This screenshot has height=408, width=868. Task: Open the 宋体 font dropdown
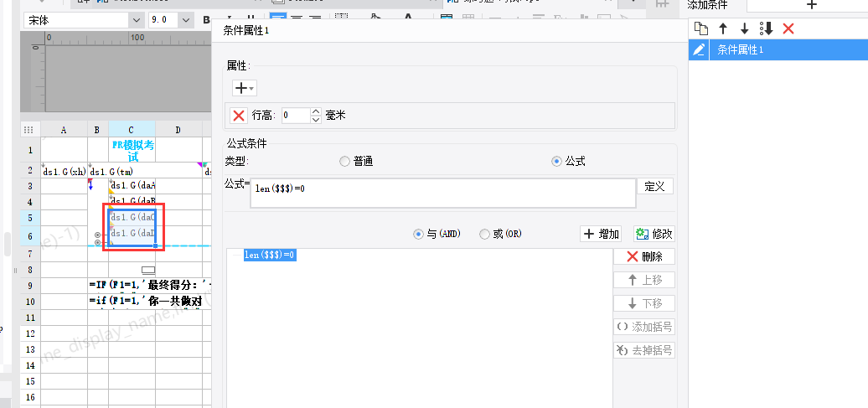(137, 20)
